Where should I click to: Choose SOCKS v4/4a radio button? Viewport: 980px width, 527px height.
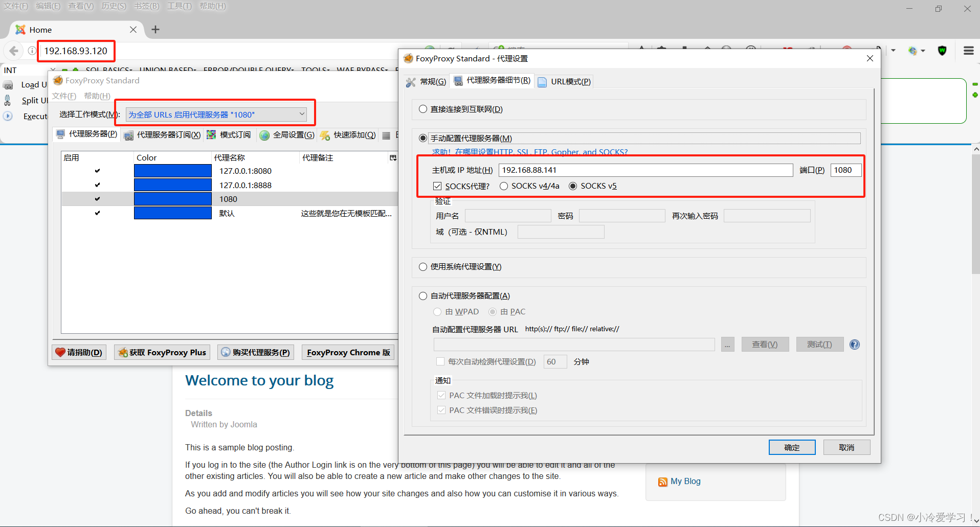504,186
